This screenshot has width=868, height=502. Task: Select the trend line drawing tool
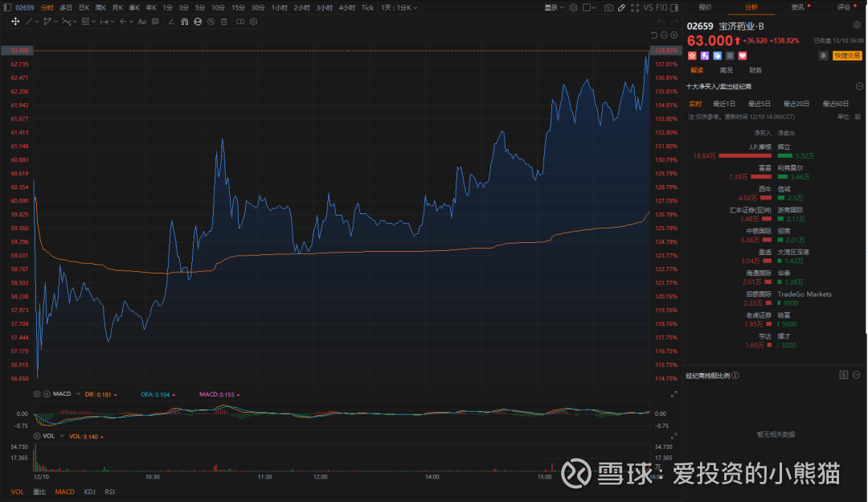pos(30,22)
